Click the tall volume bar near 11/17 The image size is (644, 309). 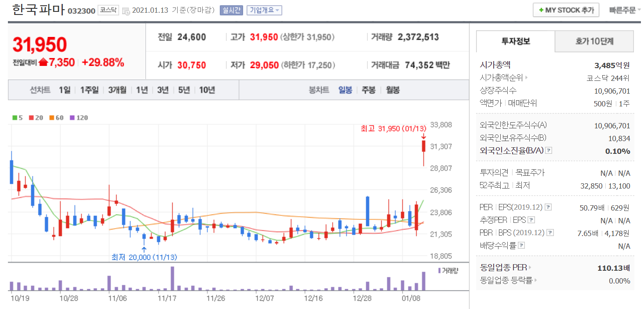click(172, 279)
